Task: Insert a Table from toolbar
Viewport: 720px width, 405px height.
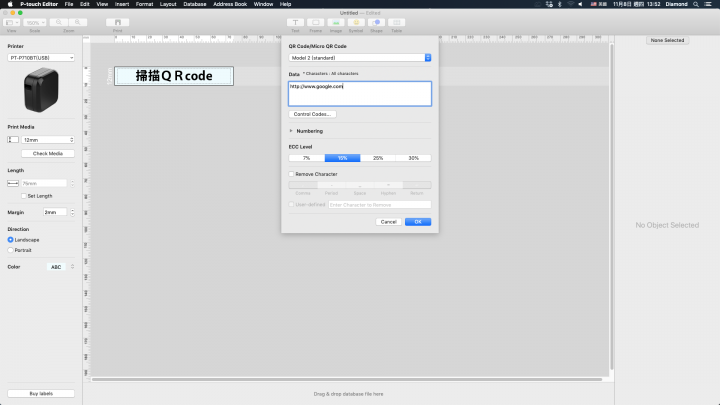Action: [396, 22]
